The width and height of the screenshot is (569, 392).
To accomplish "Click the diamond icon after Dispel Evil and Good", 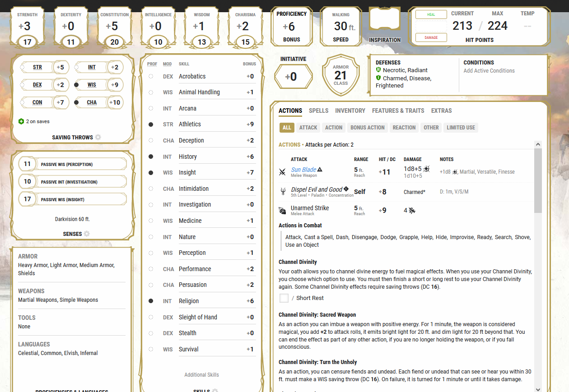I will pyautogui.click(x=346, y=189).
